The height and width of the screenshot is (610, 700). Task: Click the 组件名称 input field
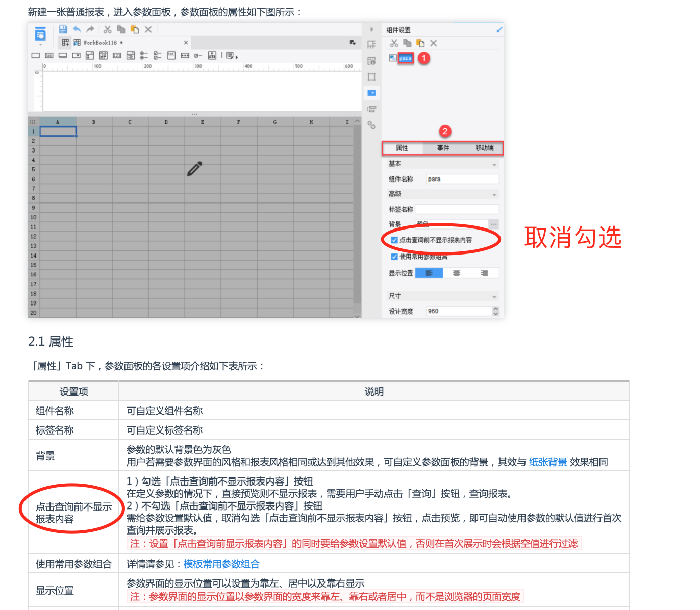[462, 179]
